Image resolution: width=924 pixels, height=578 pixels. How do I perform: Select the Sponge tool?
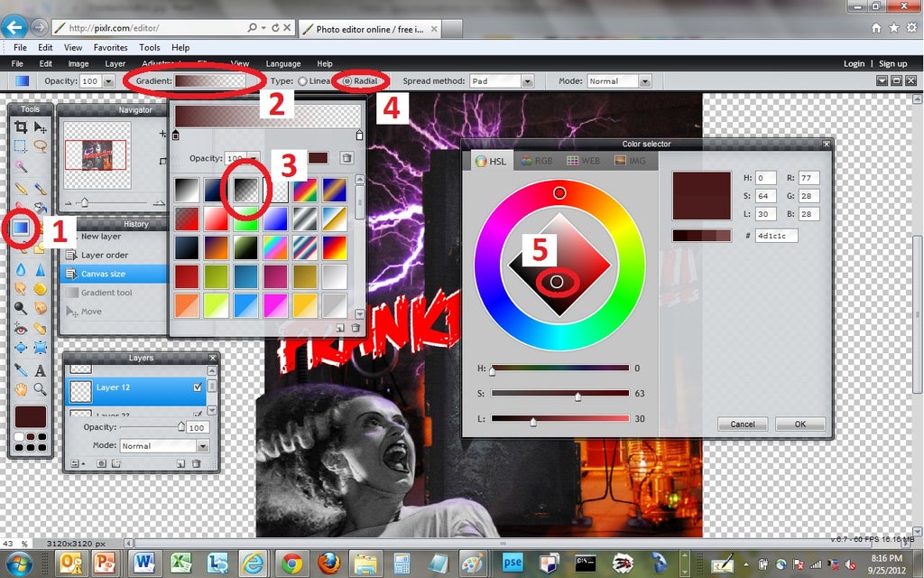click(x=40, y=289)
